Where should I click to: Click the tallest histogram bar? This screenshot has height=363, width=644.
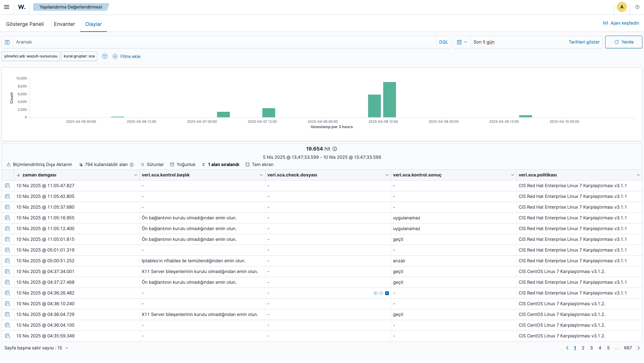390,99
